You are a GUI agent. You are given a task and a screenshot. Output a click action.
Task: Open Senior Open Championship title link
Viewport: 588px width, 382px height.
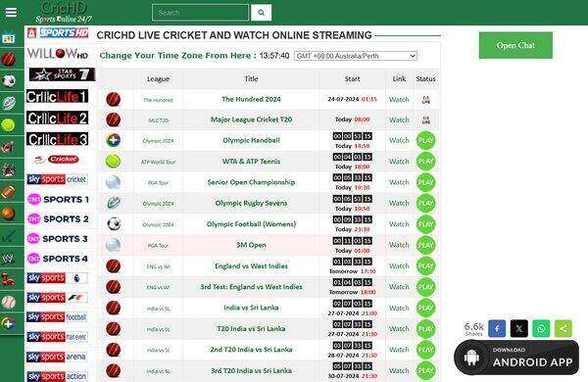tap(251, 182)
